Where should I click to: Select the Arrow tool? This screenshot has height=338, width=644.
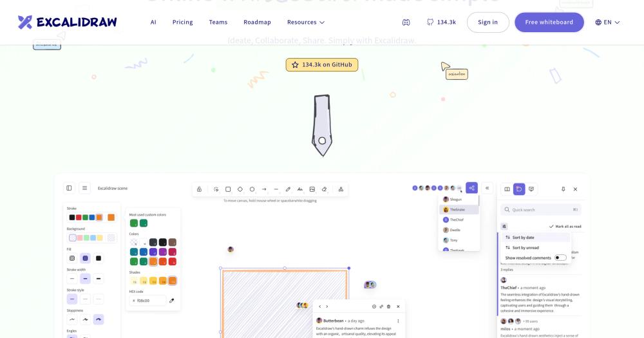pyautogui.click(x=264, y=189)
